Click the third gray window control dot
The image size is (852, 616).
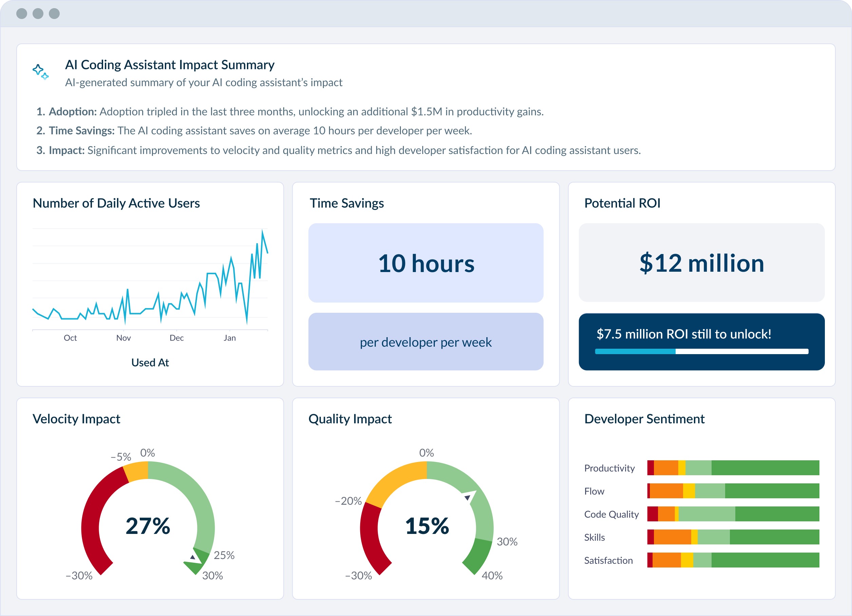(55, 14)
